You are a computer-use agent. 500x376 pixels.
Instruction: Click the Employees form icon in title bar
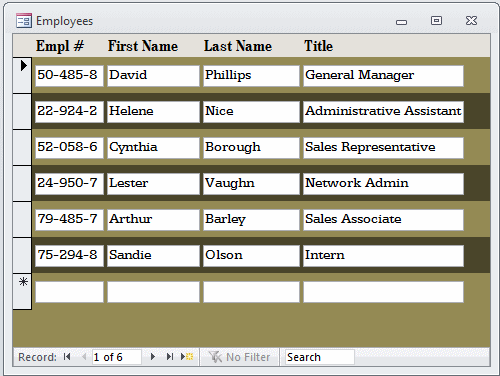pyautogui.click(x=24, y=21)
